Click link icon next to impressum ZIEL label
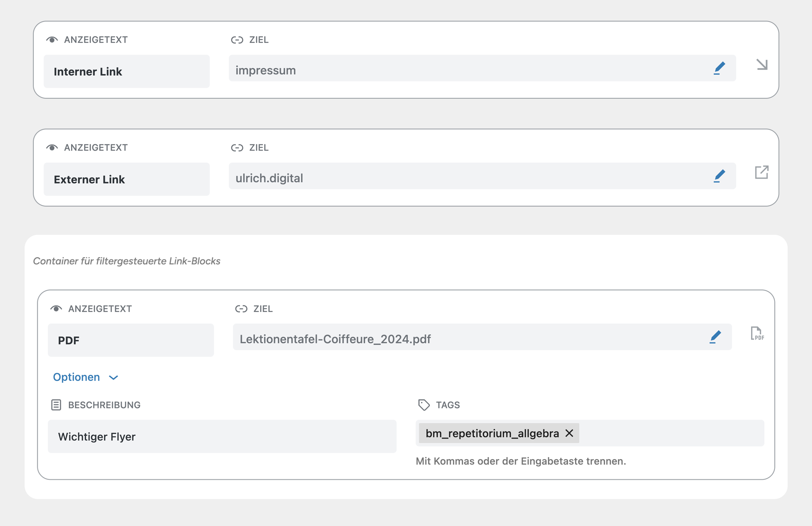Screen dimensions: 812x526 point(237,40)
